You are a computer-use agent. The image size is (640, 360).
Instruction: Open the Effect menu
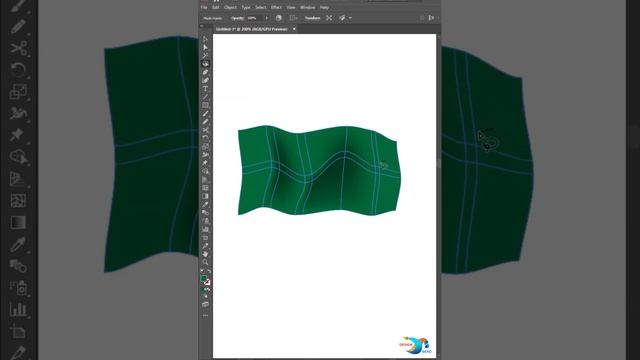(x=276, y=7)
